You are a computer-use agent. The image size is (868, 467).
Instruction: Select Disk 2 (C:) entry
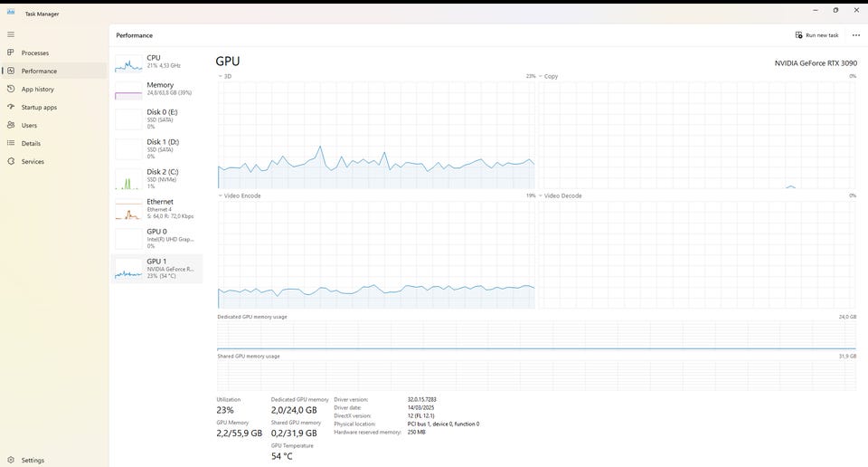[157, 179]
